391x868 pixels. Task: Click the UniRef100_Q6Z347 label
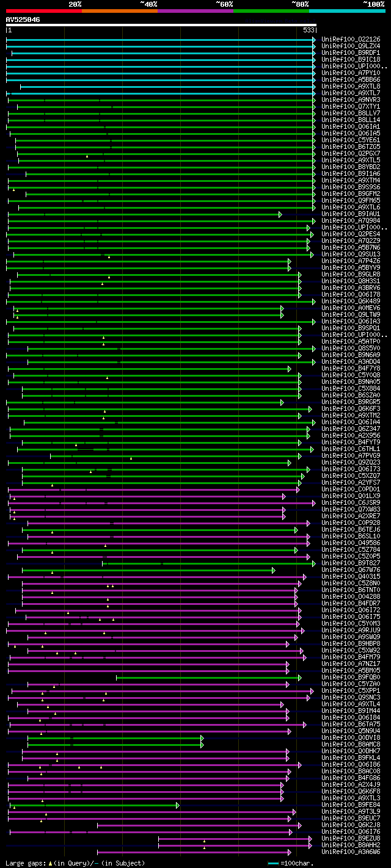tap(351, 429)
